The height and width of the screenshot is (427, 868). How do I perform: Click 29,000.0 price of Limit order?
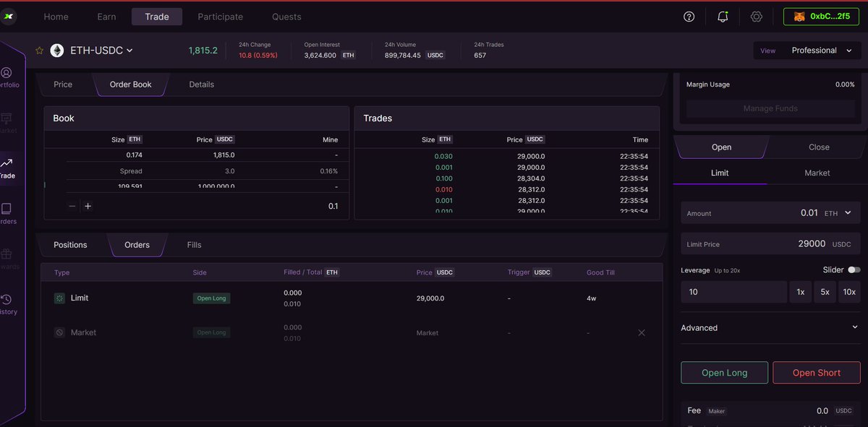click(x=430, y=298)
